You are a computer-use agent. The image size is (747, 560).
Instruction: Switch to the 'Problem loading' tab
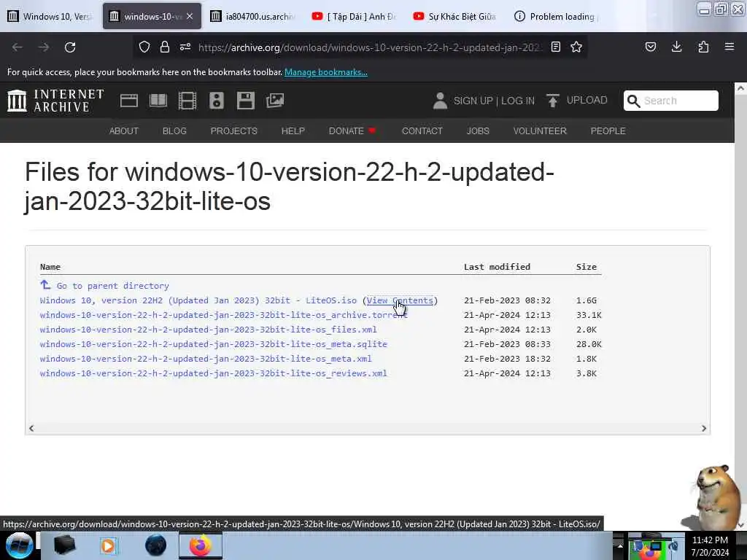click(555, 16)
